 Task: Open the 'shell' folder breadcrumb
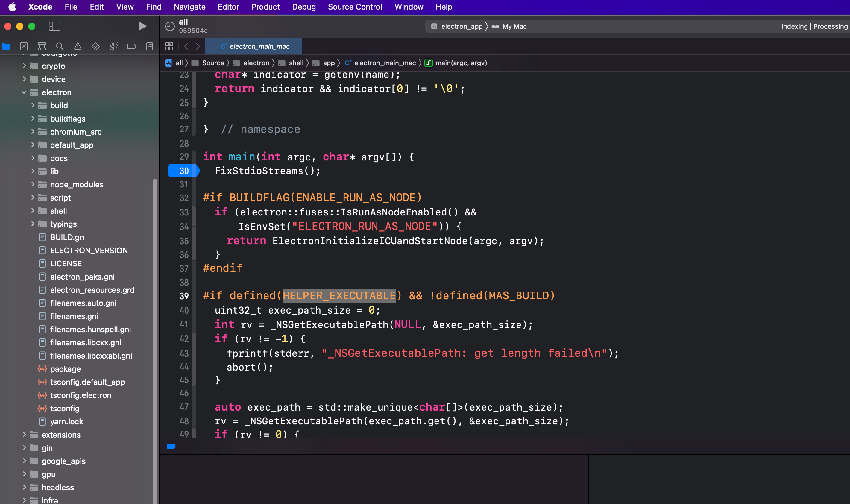(291, 63)
